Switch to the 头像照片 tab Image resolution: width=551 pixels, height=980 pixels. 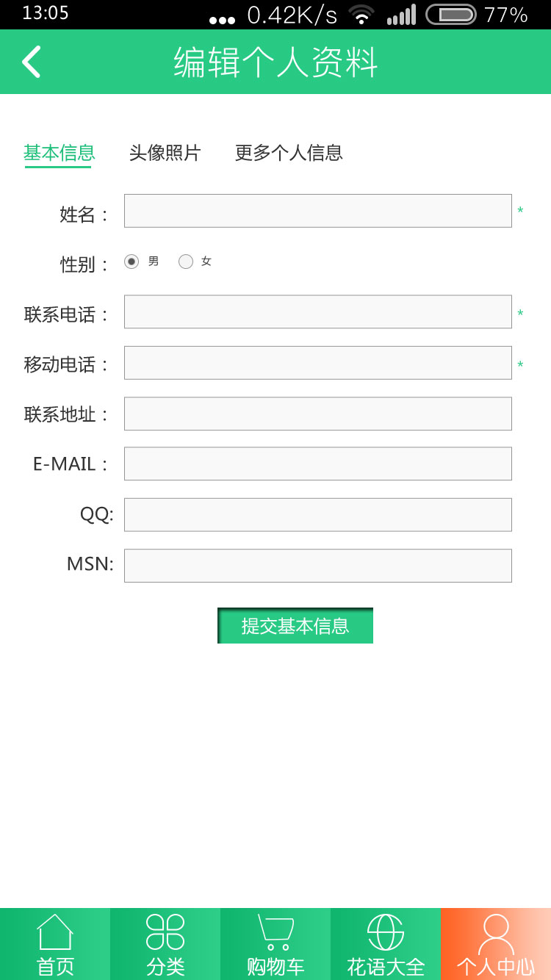click(x=165, y=153)
